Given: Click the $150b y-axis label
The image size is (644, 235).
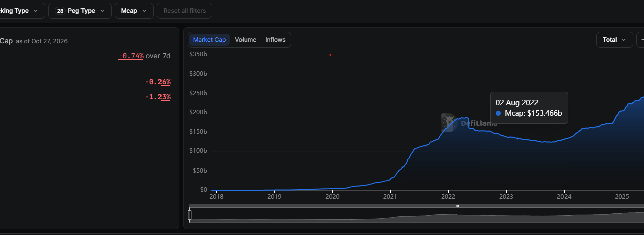Looking at the screenshot, I should 198,132.
